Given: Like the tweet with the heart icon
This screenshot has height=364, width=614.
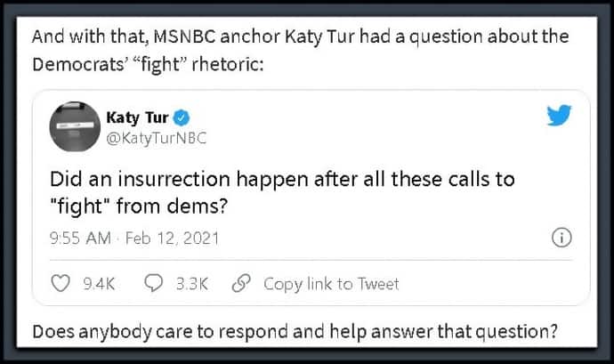Looking at the screenshot, I should (x=61, y=283).
